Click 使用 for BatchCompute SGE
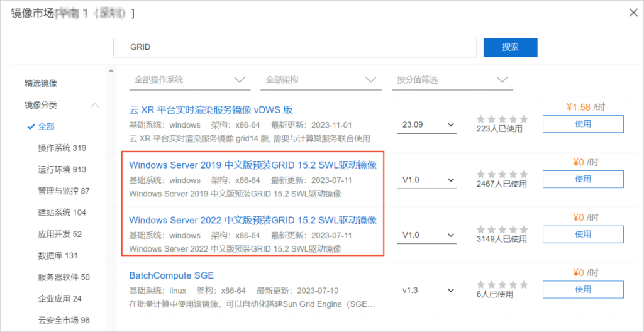The image size is (644, 332). tap(583, 290)
